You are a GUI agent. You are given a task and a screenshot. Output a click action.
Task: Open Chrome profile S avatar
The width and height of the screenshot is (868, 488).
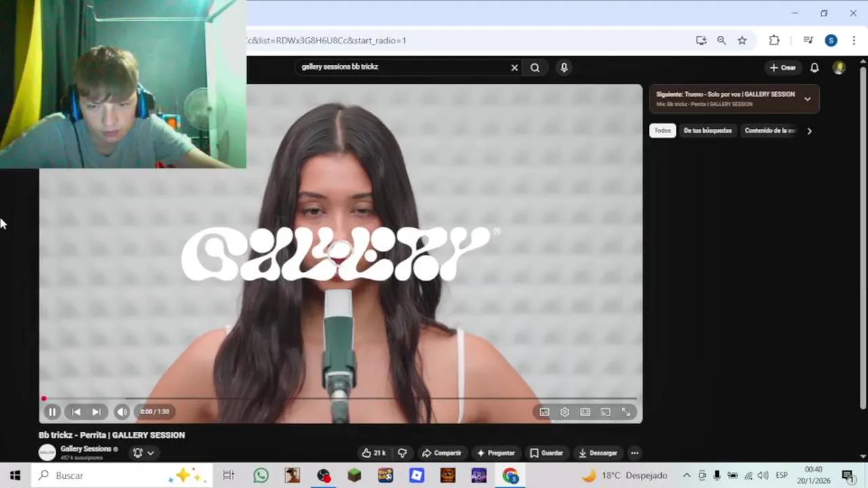[831, 41]
